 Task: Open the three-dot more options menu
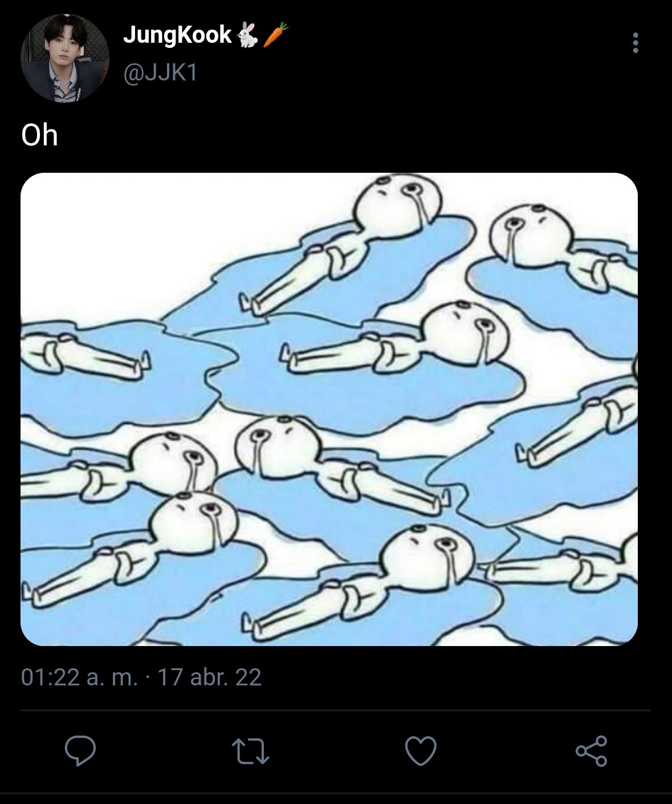pyautogui.click(x=636, y=43)
